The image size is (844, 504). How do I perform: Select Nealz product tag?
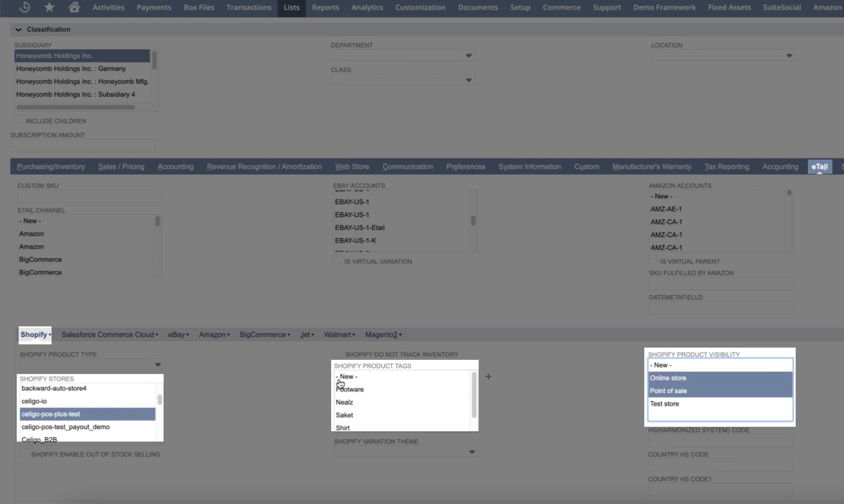click(402, 402)
